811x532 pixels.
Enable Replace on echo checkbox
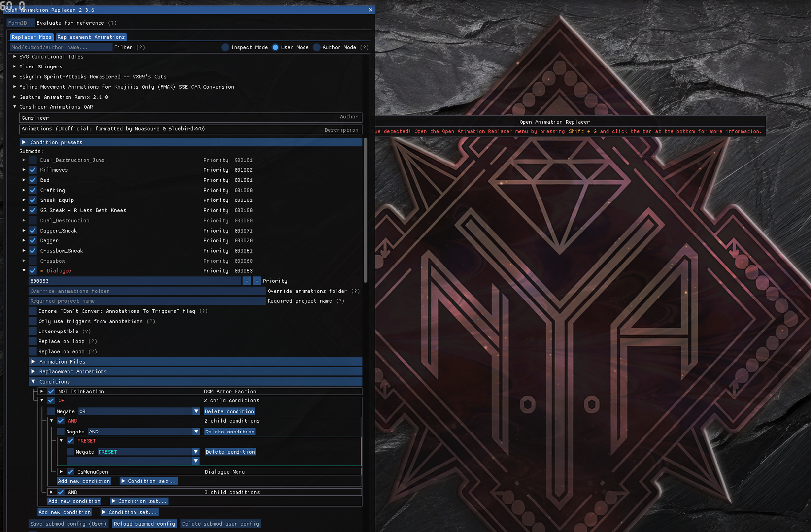(x=33, y=352)
